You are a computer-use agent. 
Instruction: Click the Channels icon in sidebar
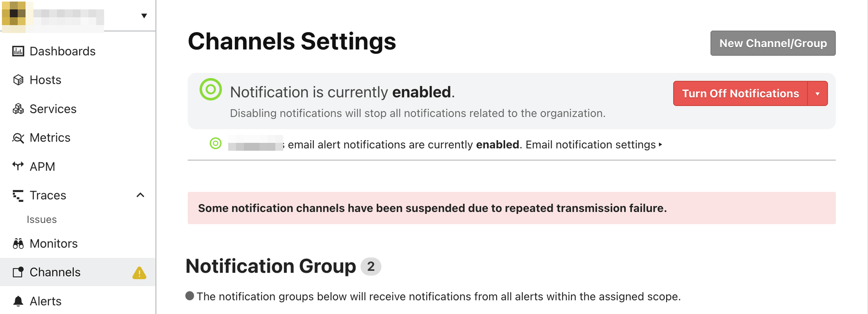(18, 272)
